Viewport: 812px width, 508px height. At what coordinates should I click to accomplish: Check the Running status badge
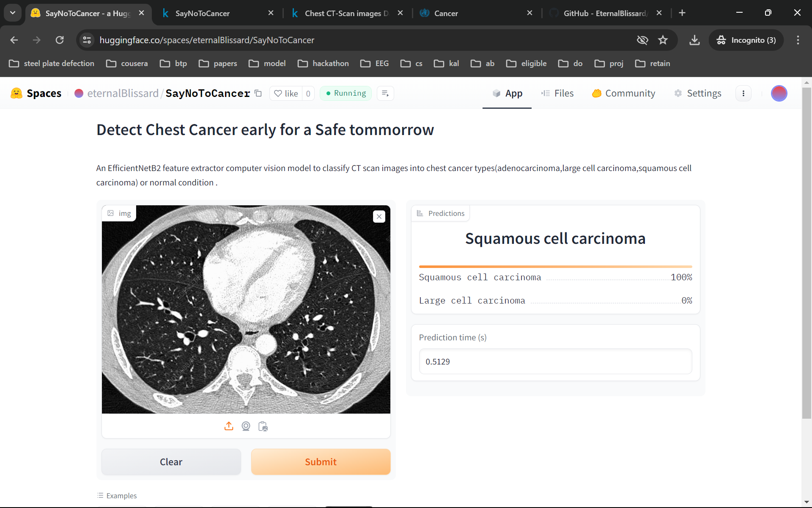click(346, 93)
